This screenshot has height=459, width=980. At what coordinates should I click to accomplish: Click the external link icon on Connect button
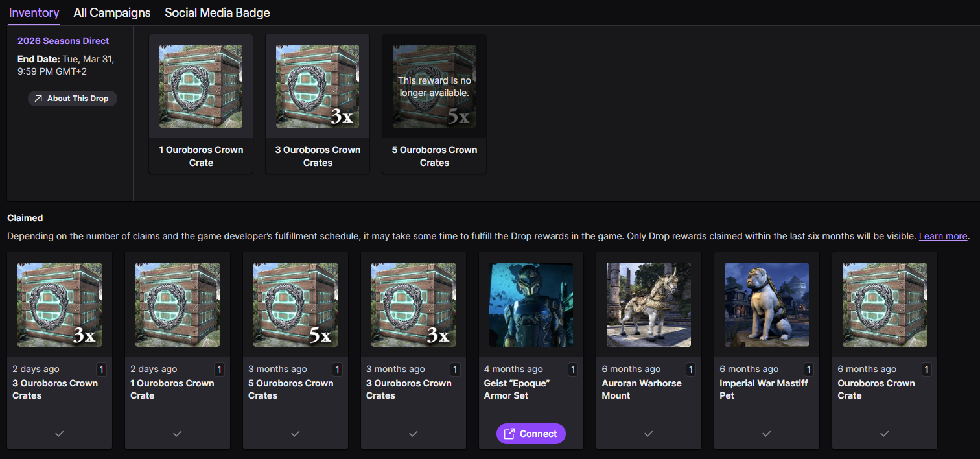509,434
